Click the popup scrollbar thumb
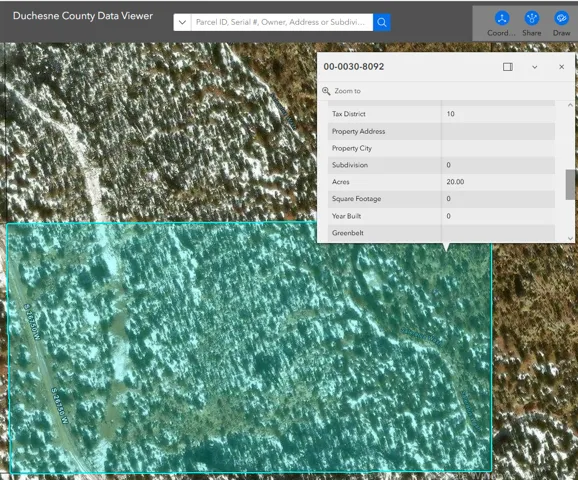The image size is (578, 480). [x=570, y=185]
